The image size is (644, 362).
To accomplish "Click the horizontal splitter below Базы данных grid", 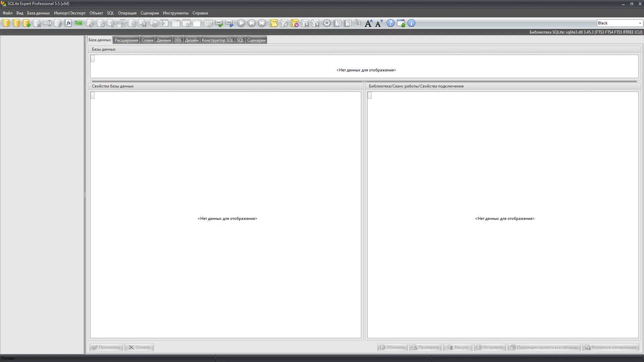I will click(x=364, y=81).
